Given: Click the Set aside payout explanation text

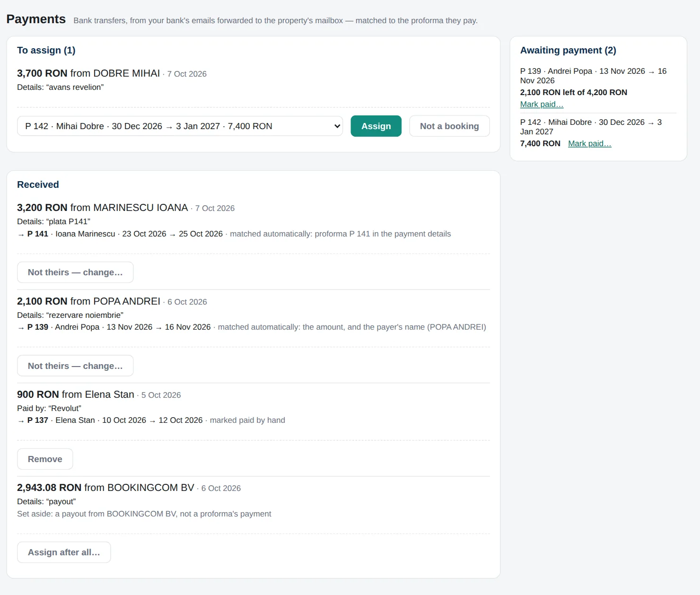Looking at the screenshot, I should (144, 514).
